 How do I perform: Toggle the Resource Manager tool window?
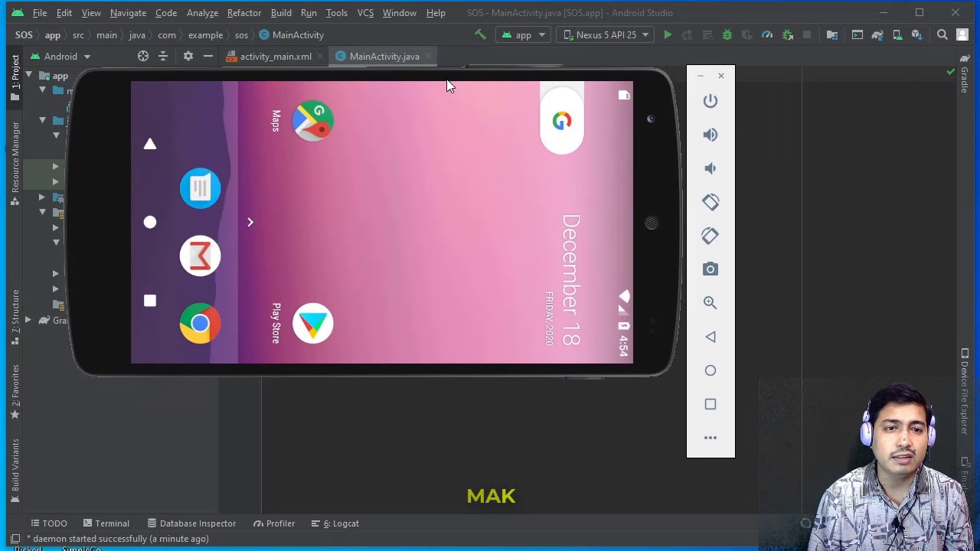tap(15, 163)
